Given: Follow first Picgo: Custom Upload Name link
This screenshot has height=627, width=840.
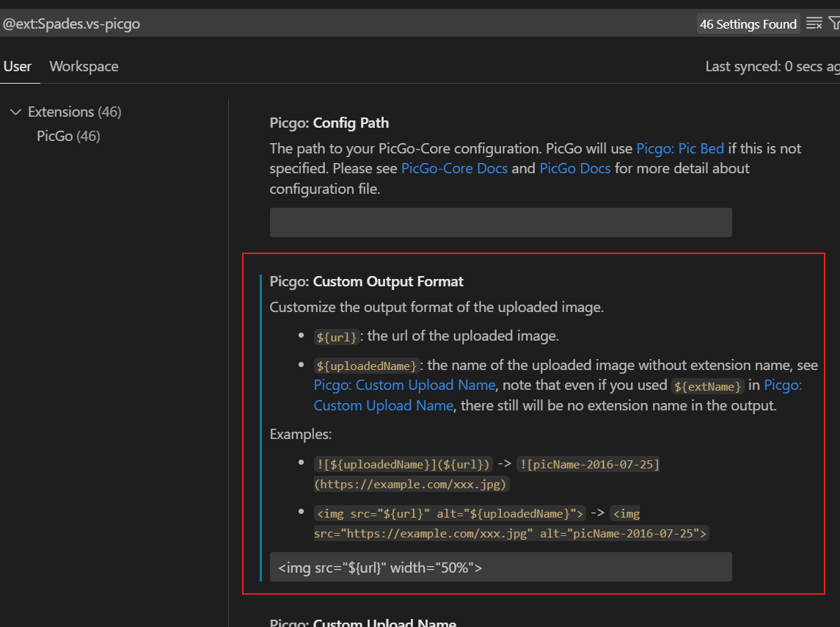Looking at the screenshot, I should tap(404, 385).
